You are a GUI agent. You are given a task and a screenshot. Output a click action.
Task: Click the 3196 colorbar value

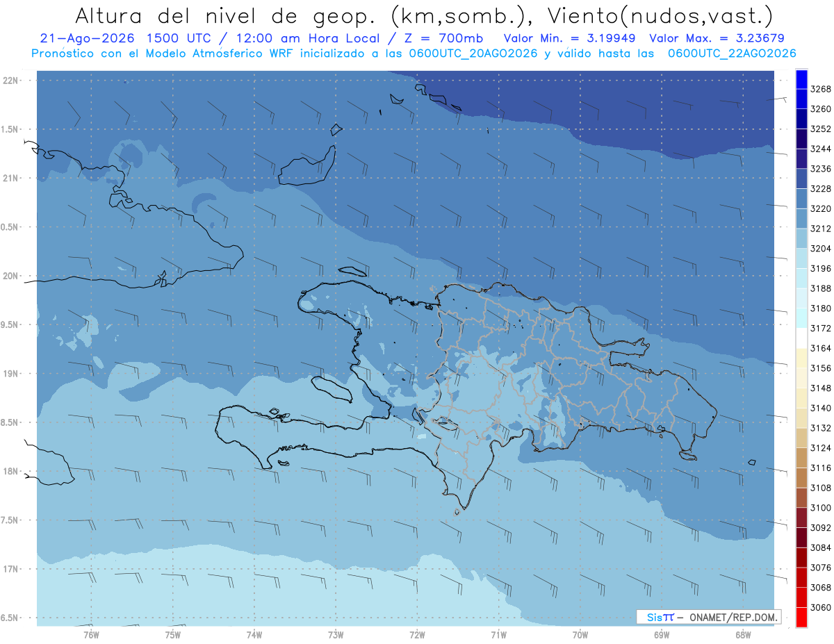(x=821, y=268)
